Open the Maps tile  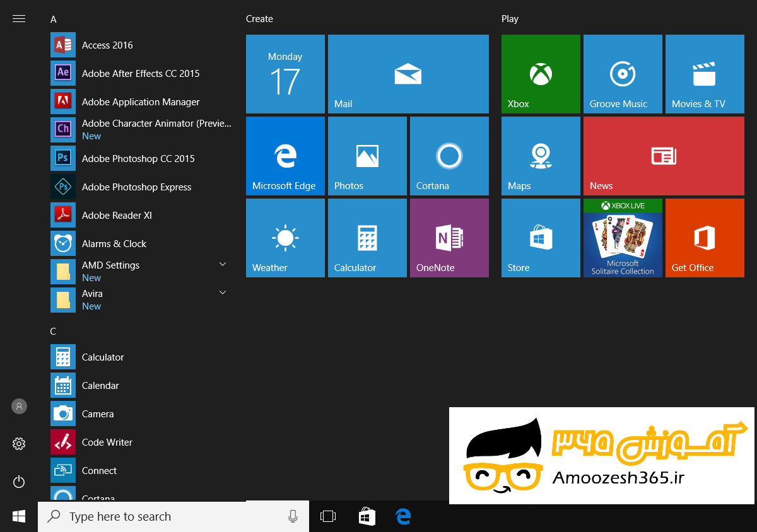tap(541, 156)
